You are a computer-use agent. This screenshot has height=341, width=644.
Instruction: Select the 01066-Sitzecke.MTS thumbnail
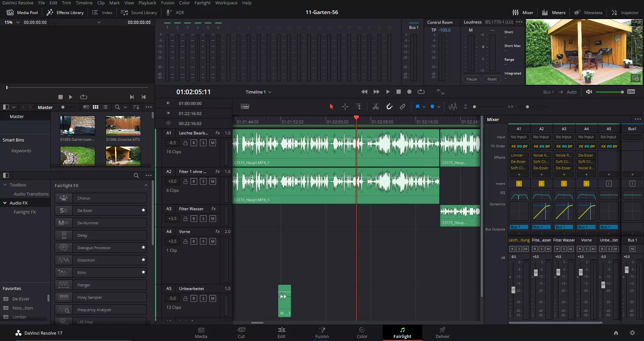123,126
